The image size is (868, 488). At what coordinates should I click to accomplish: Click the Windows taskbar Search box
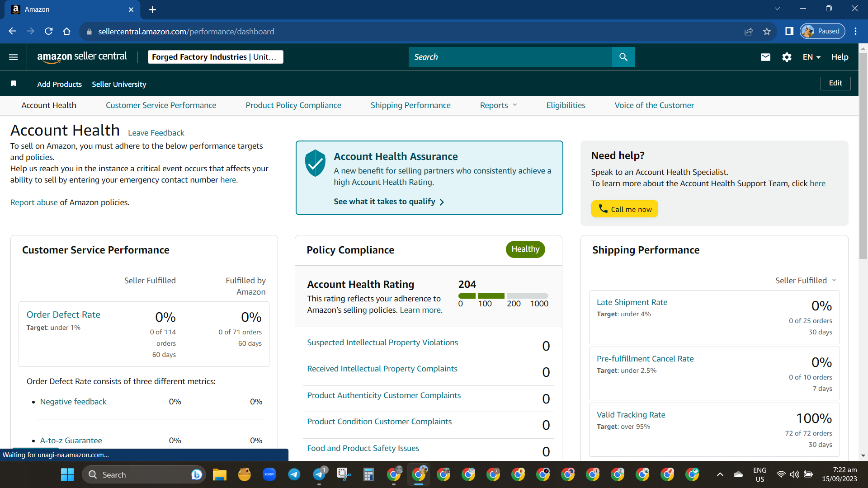144,474
